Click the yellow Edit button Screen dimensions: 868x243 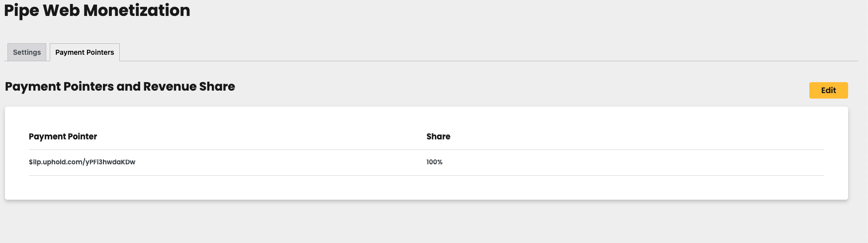(828, 90)
